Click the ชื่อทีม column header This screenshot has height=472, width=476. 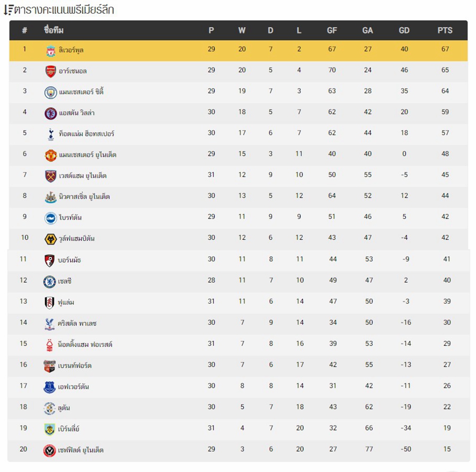click(x=54, y=30)
